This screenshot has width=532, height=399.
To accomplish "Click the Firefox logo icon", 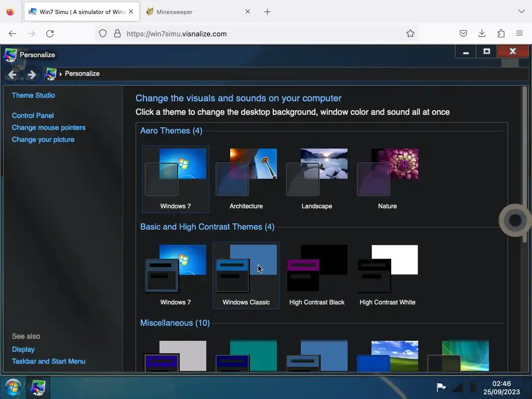I will [x=10, y=12].
